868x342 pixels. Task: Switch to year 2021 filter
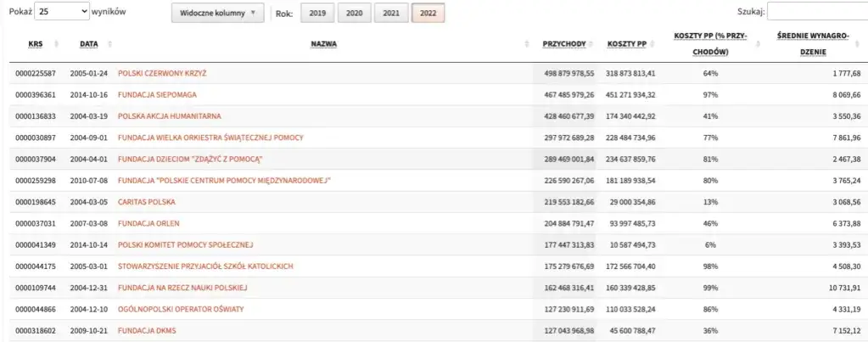tap(390, 13)
